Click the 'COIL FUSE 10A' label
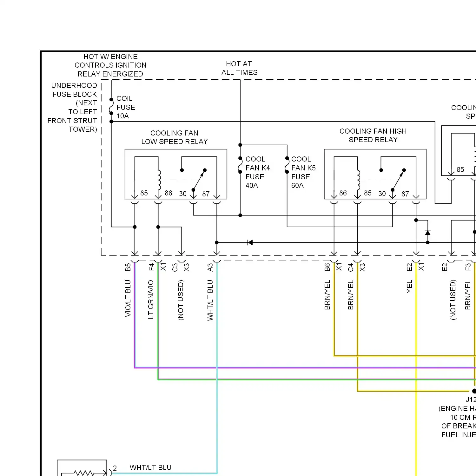 (x=126, y=107)
